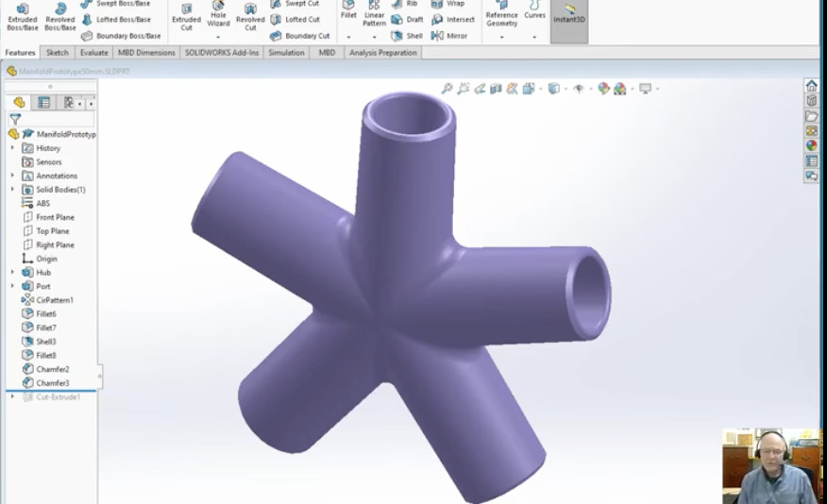This screenshot has width=827, height=504.
Task: Expand the Solid Bodies(1) folder
Action: (x=12, y=190)
